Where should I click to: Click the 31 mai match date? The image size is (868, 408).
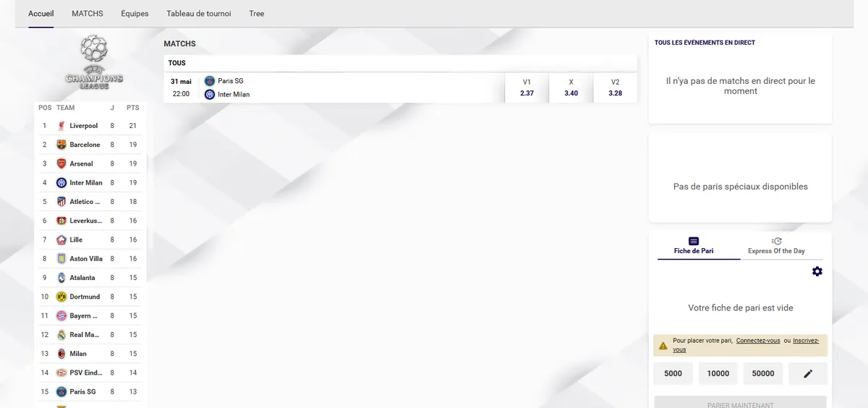181,82
